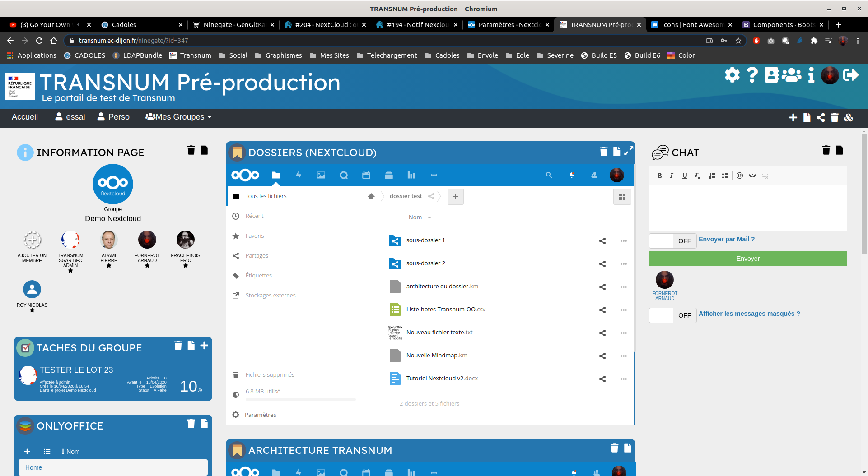The image size is (868, 476).
Task: Open the more options menu for Liste-hotes-Transnum-OO.csv
Action: click(623, 310)
